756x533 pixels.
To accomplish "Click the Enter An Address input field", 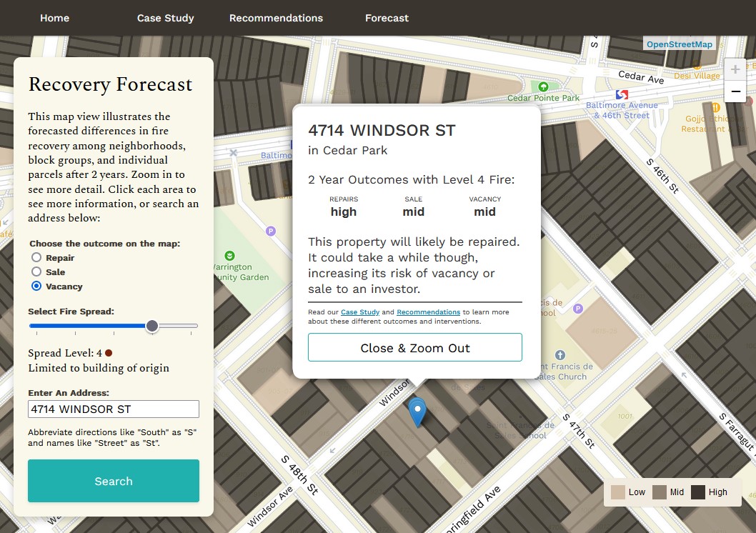I will click(114, 409).
